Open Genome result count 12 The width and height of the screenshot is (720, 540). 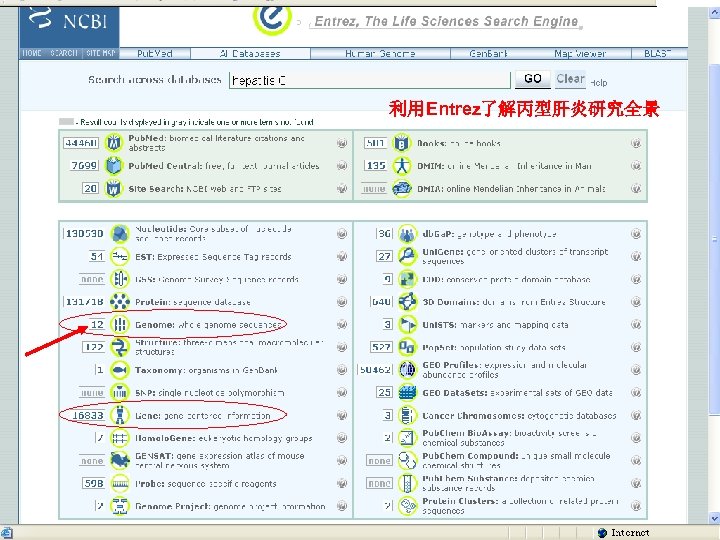pos(97,324)
